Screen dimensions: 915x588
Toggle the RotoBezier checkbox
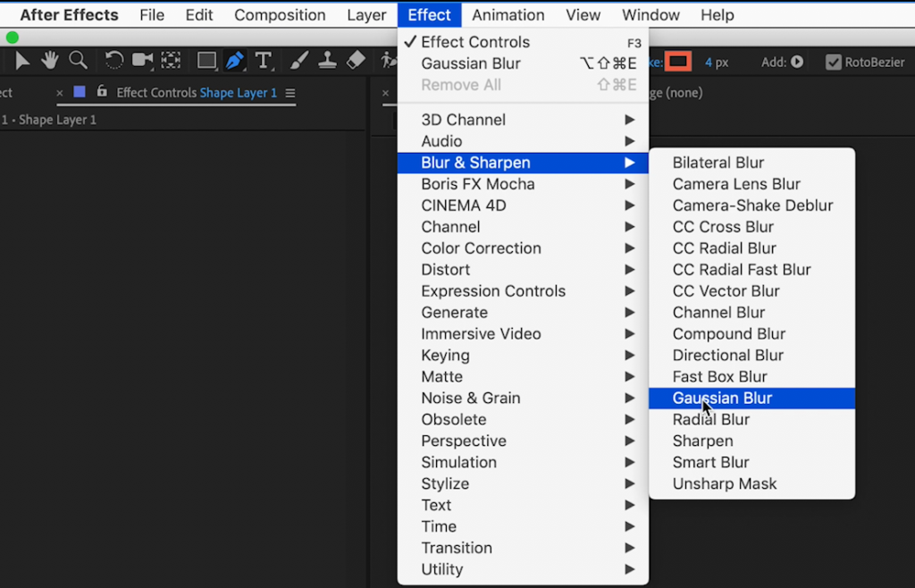coord(834,63)
